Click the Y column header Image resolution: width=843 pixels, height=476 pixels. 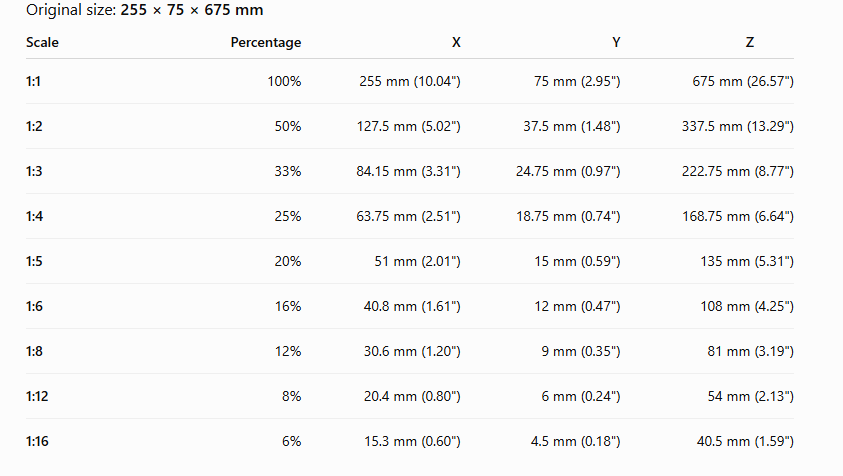[x=616, y=42]
